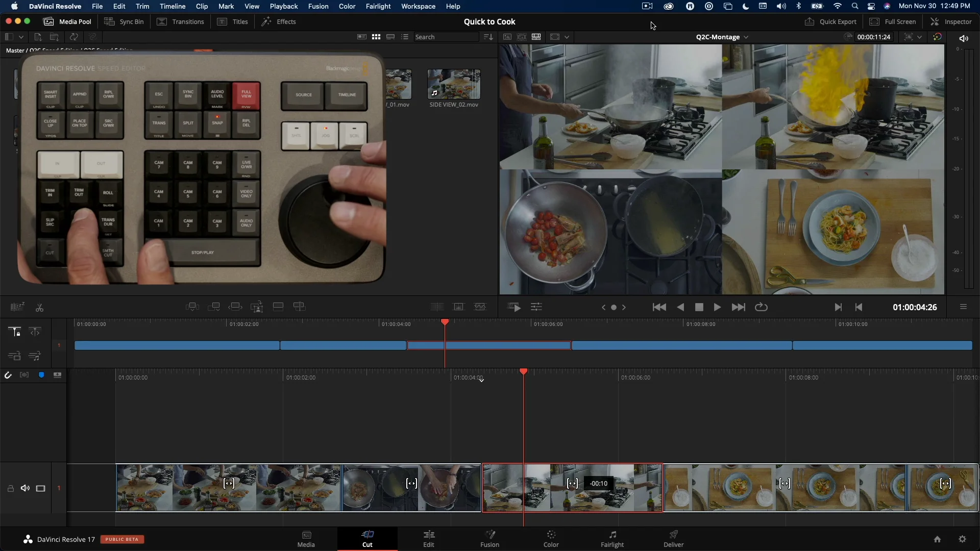980x551 pixels.
Task: Lock track 1 padlock icon
Action: click(x=10, y=488)
